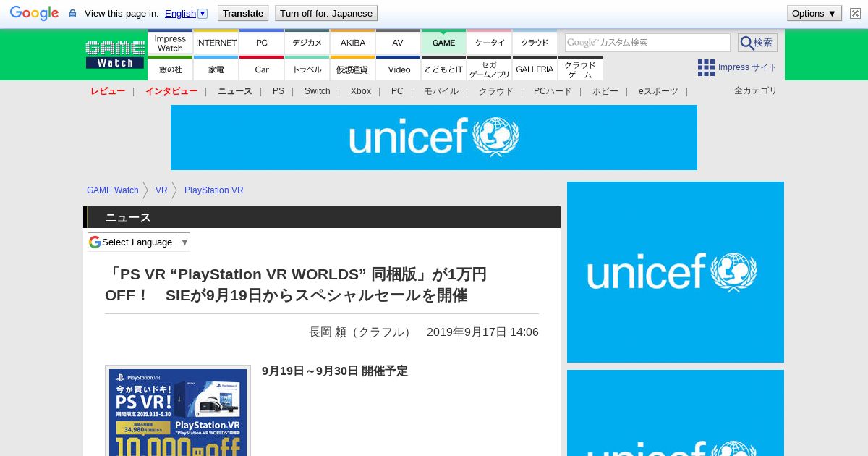Image resolution: width=868 pixels, height=456 pixels.
Task: Focus the Google custom search field
Action: coord(647,43)
